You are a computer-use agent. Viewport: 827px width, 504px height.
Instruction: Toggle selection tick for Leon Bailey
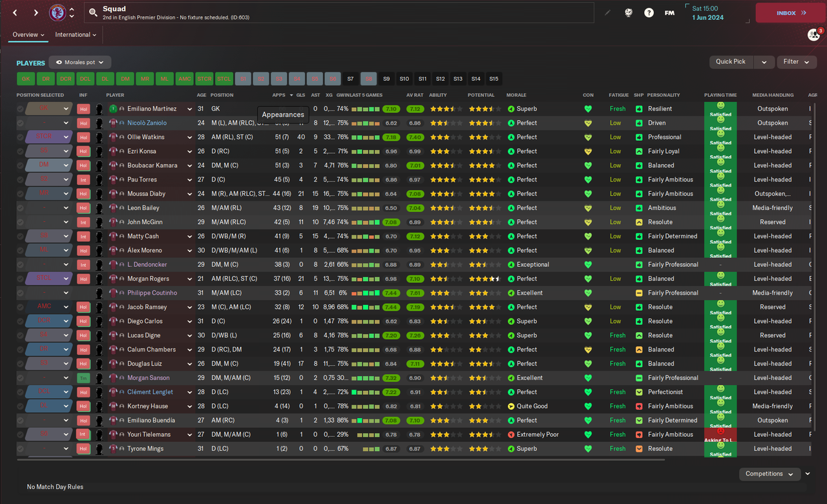tap(20, 207)
